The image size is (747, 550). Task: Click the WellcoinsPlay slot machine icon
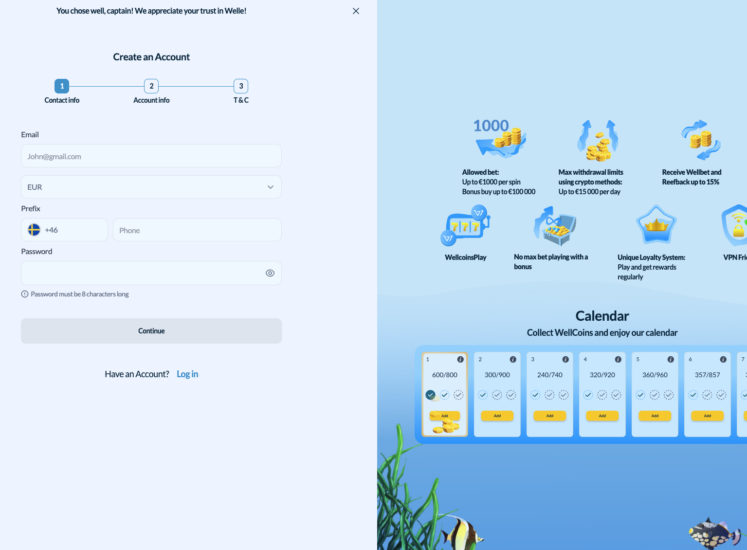tap(465, 226)
